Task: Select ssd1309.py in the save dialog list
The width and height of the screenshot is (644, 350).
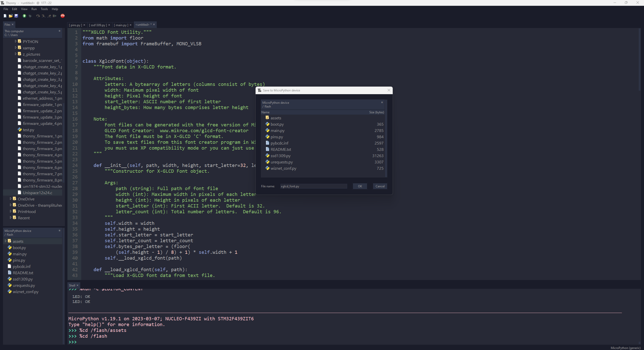Action: 280,156
